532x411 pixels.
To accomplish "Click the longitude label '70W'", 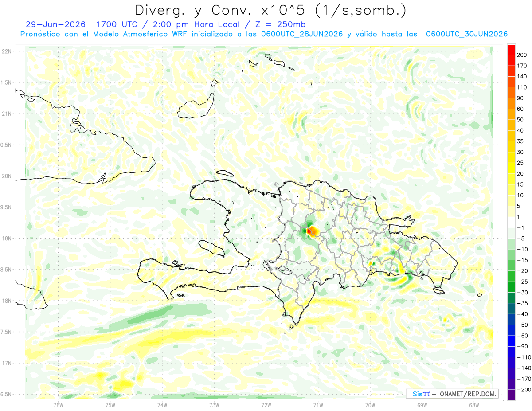I will click(370, 405).
